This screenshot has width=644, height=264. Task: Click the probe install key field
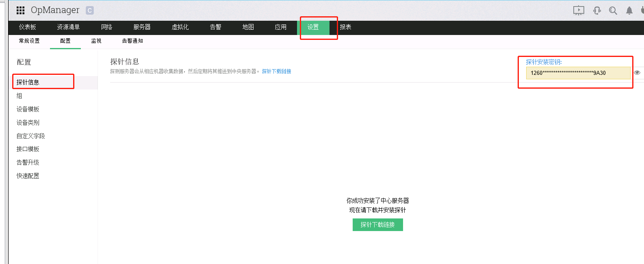(577, 73)
